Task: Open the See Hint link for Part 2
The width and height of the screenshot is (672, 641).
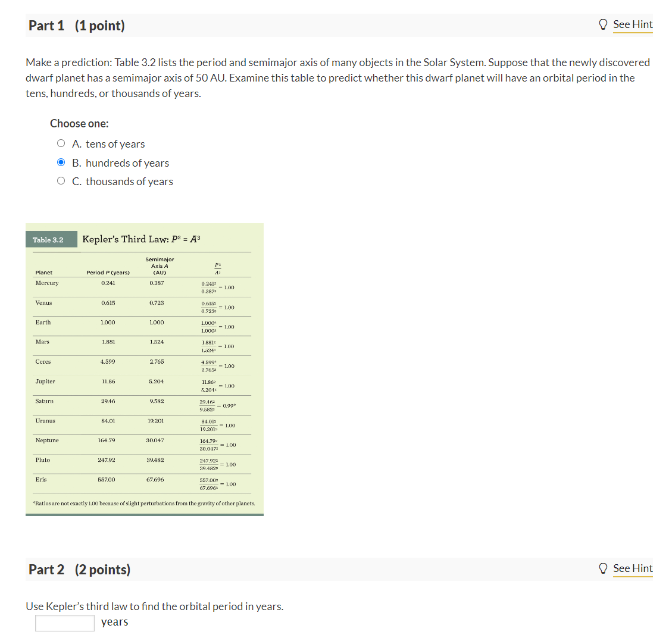Action: [633, 568]
